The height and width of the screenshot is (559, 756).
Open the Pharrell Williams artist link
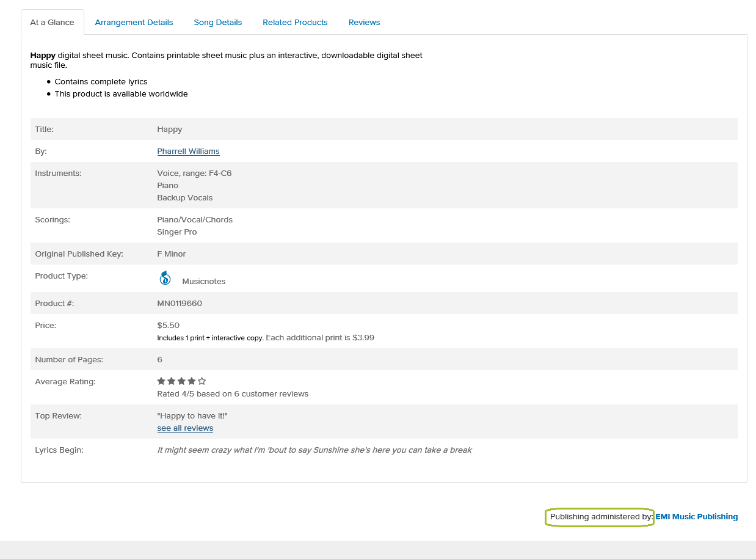tap(188, 152)
